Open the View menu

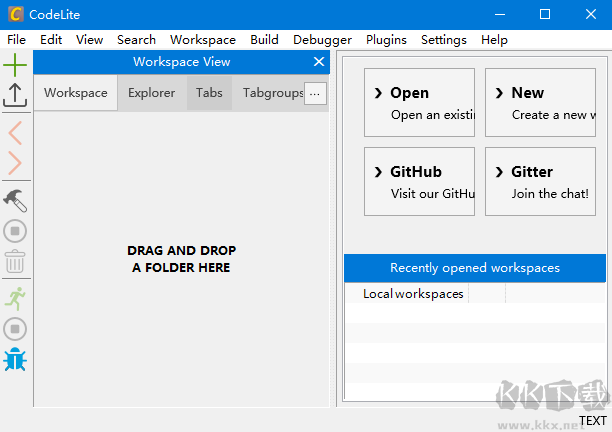pos(89,40)
